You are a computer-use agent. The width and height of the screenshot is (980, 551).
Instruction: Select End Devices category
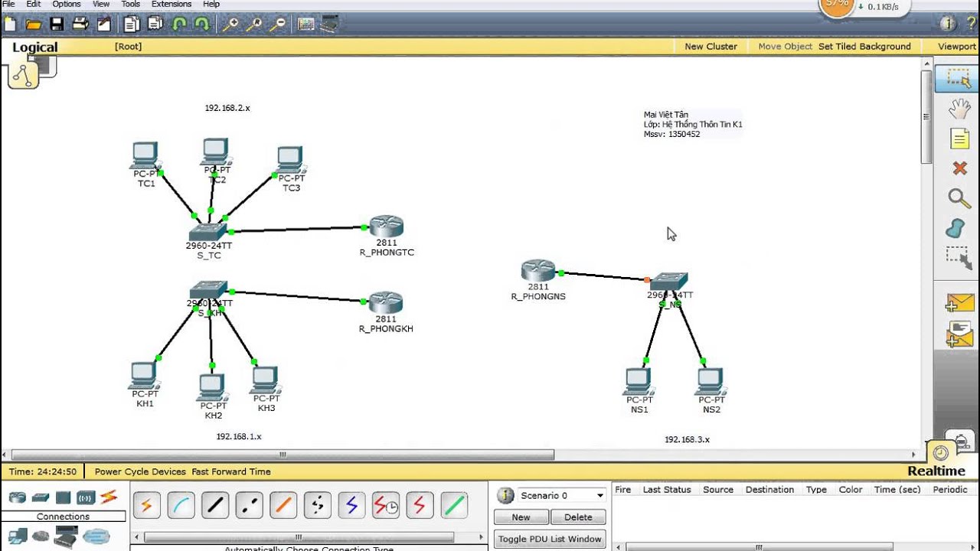click(17, 536)
